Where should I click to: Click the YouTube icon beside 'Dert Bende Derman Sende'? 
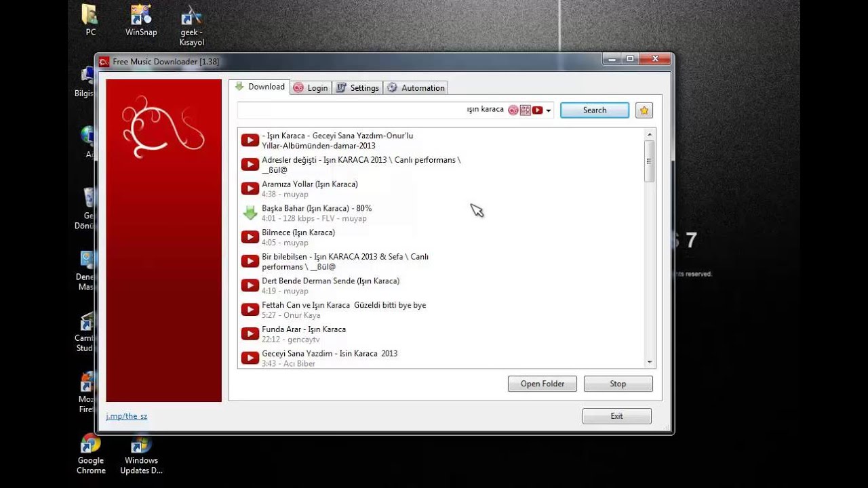[x=250, y=285]
